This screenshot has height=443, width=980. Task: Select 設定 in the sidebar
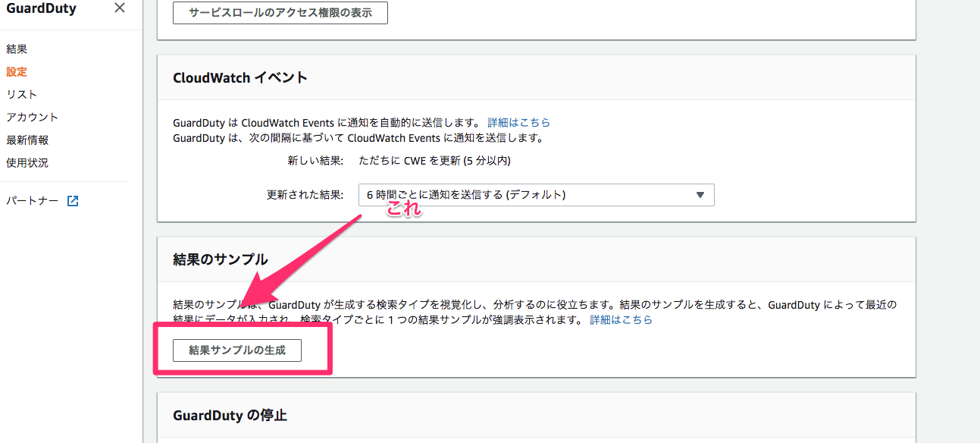click(x=17, y=72)
